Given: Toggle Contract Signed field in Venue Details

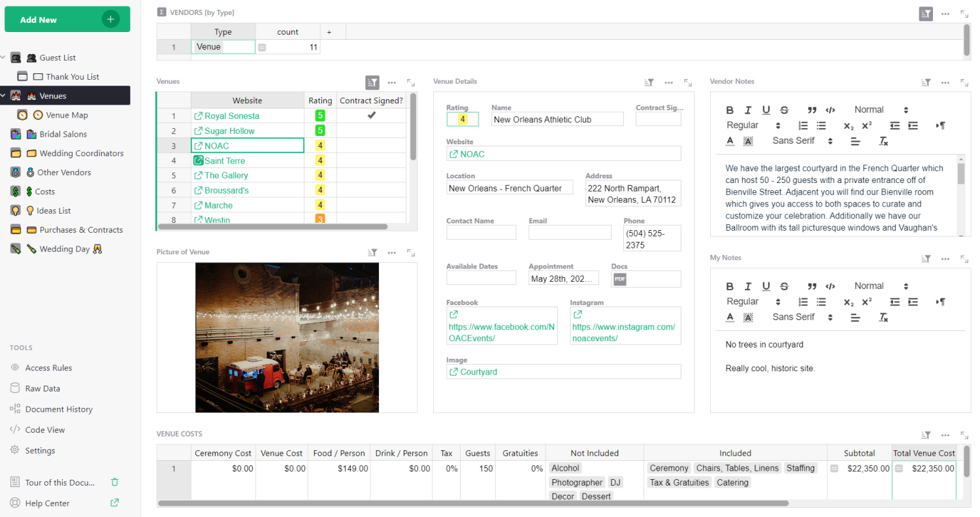Looking at the screenshot, I should point(658,119).
